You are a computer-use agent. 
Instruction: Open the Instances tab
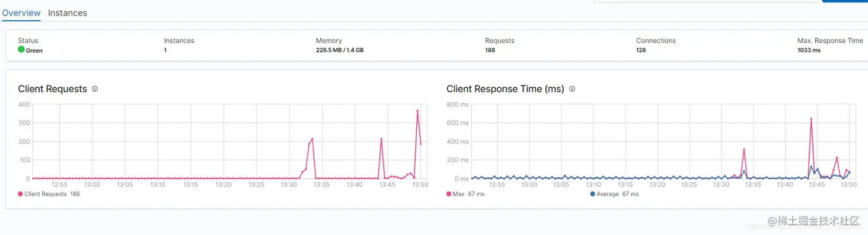click(x=68, y=13)
